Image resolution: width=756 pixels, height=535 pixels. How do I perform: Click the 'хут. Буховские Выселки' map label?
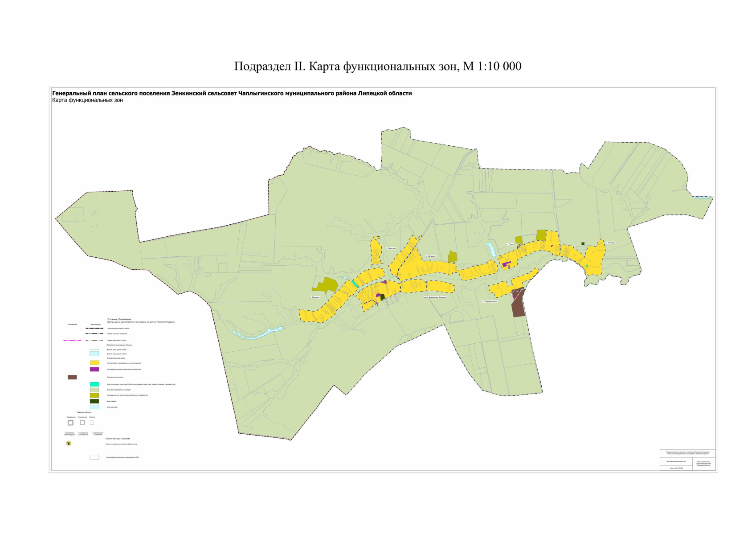tap(435, 297)
